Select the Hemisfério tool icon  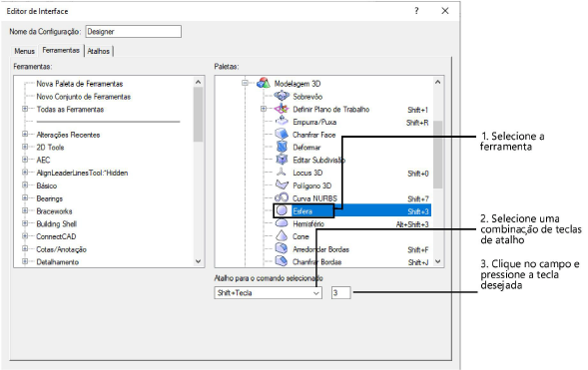pos(282,223)
